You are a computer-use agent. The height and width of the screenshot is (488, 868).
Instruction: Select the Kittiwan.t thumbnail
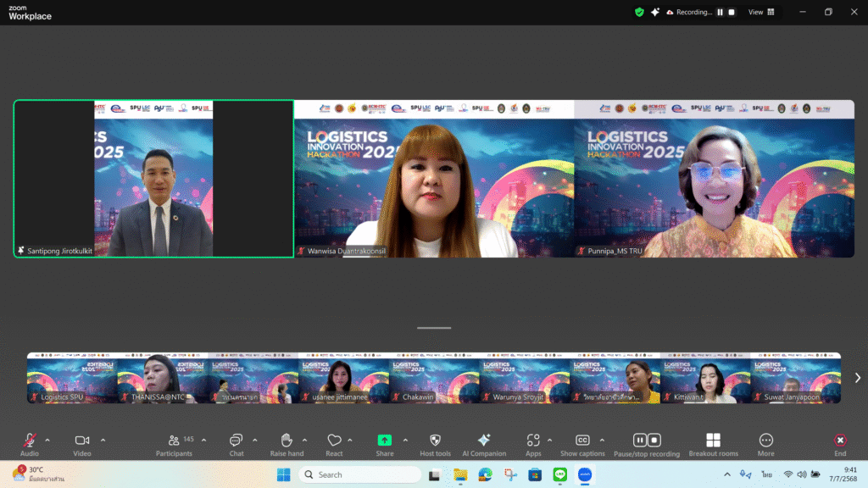(705, 378)
